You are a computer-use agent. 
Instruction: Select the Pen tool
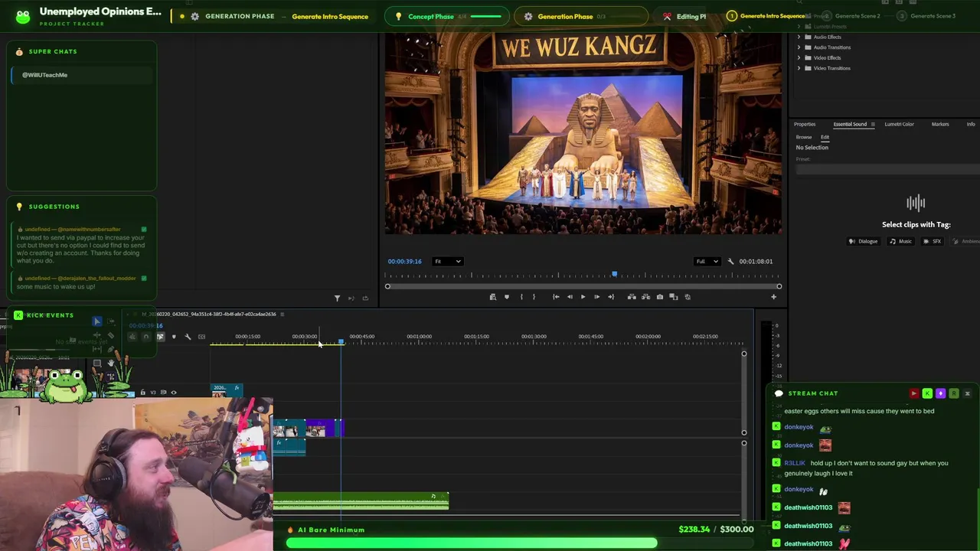click(111, 349)
